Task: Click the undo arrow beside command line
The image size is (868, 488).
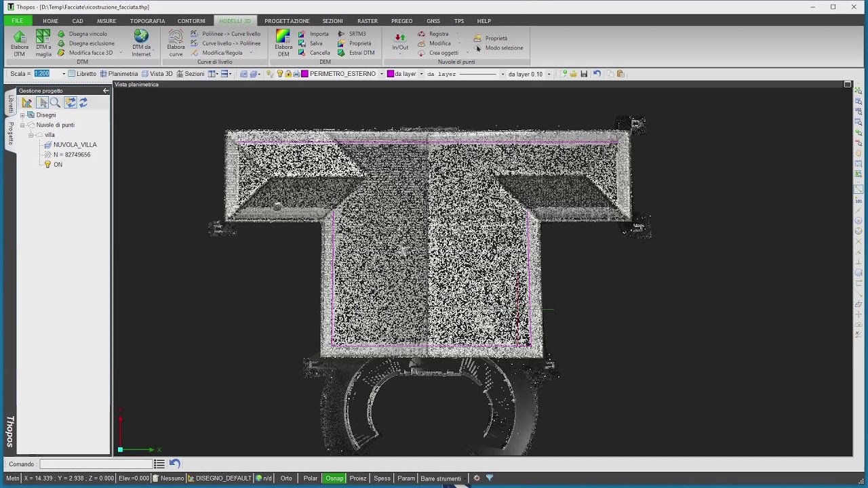Action: tap(175, 464)
